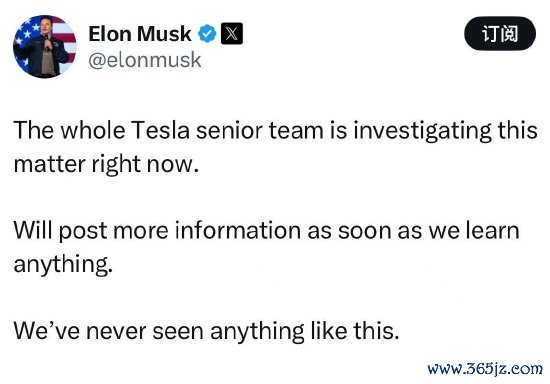
Task: Select the word 'team' in the tweet
Action: coord(296,130)
